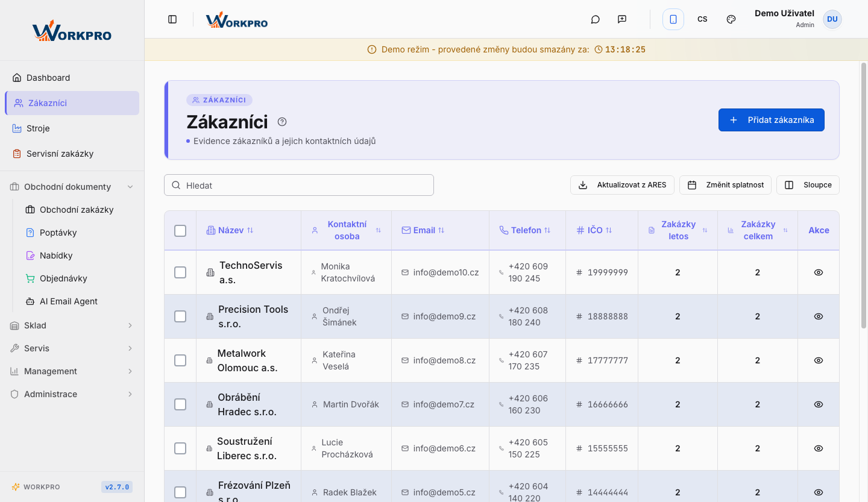View Metalwork Olomouc a.s. eye icon
The image size is (868, 502).
coord(818,360)
